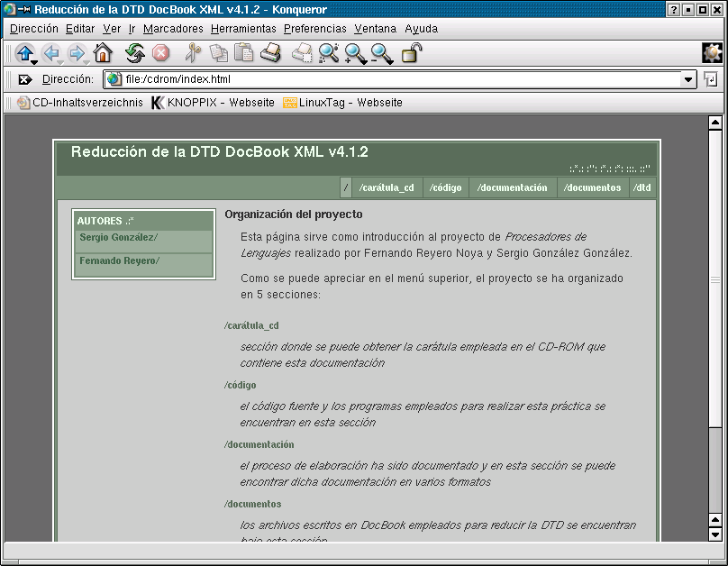The image size is (728, 566).
Task: Increase font size with the magnifier plus icon
Action: coord(355,53)
